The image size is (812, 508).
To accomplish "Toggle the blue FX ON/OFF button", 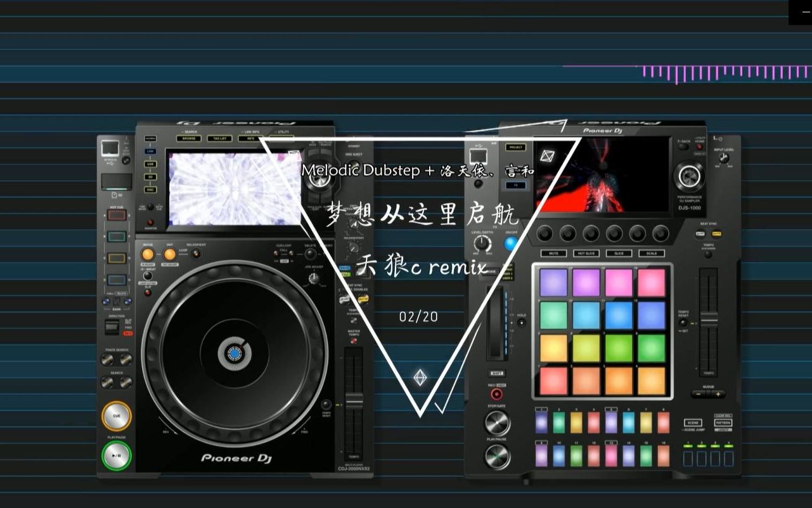I will click(x=511, y=243).
